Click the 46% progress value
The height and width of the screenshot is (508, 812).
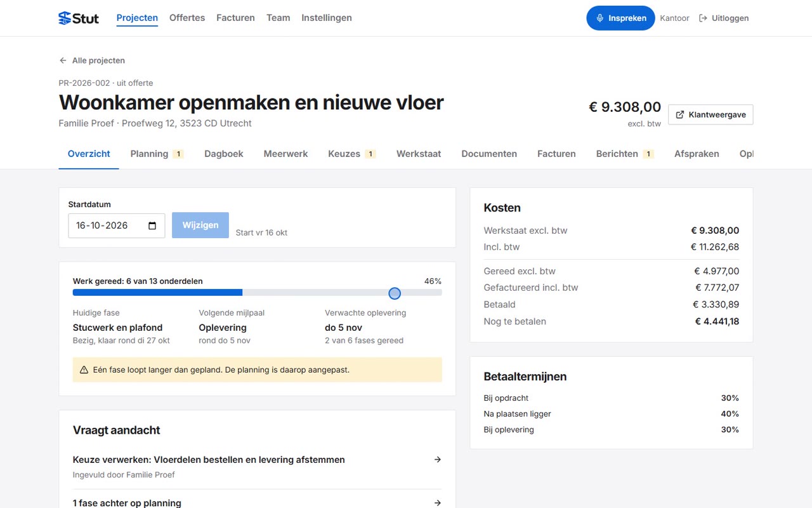point(433,281)
